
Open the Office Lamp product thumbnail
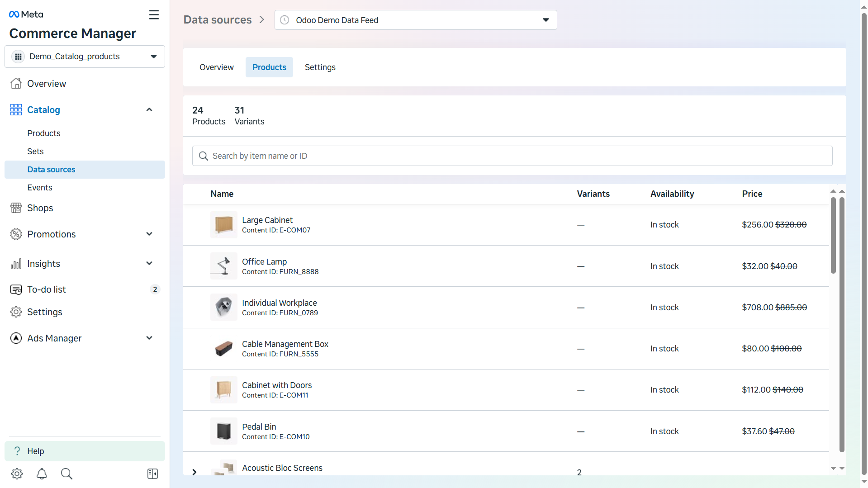click(x=224, y=266)
